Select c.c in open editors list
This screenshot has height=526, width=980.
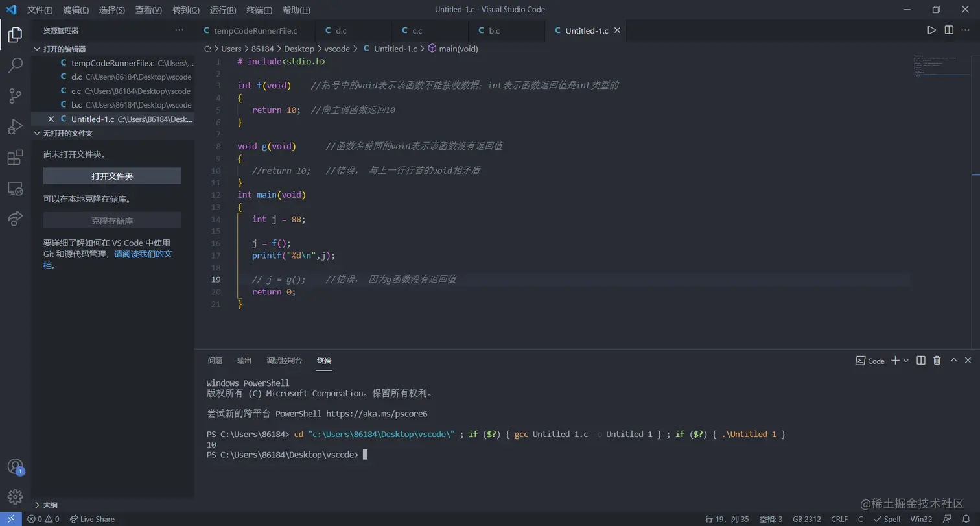113,91
